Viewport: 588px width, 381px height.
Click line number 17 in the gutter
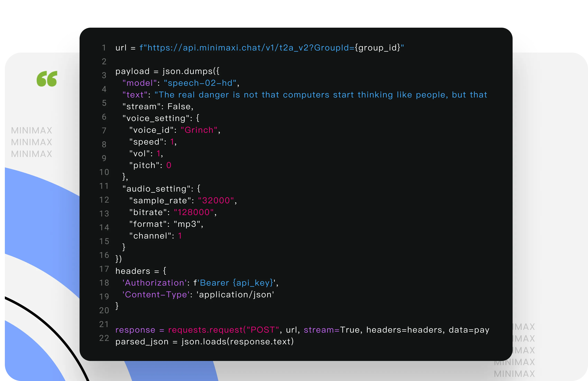pyautogui.click(x=104, y=269)
